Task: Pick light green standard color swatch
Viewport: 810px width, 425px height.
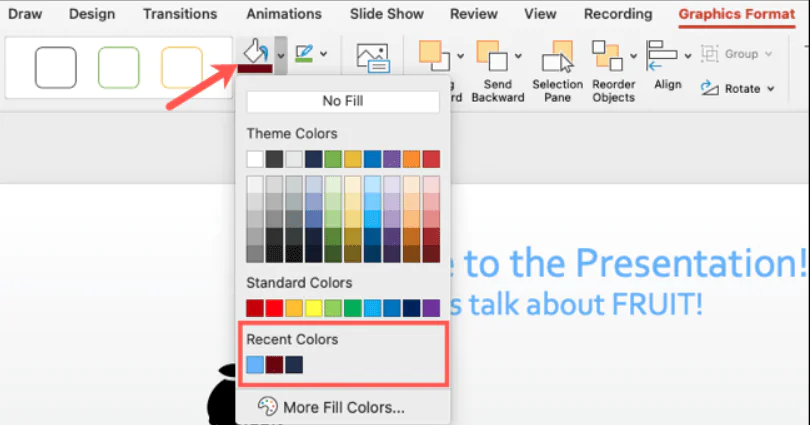Action: click(333, 308)
